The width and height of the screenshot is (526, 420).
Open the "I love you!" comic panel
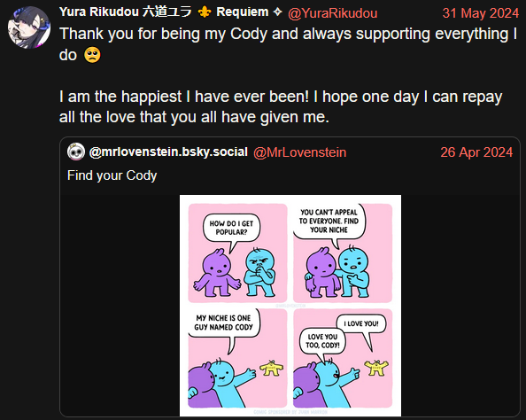[x=343, y=358]
